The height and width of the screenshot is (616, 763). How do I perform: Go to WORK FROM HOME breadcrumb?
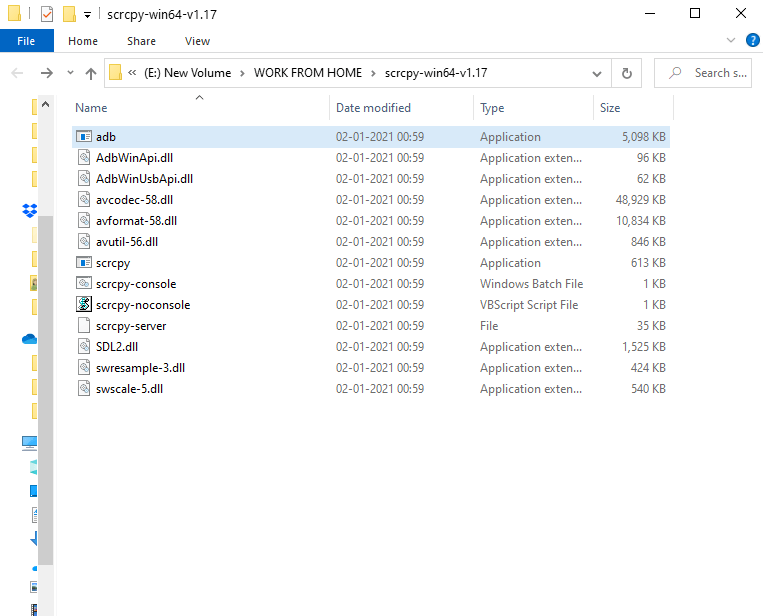coord(308,73)
